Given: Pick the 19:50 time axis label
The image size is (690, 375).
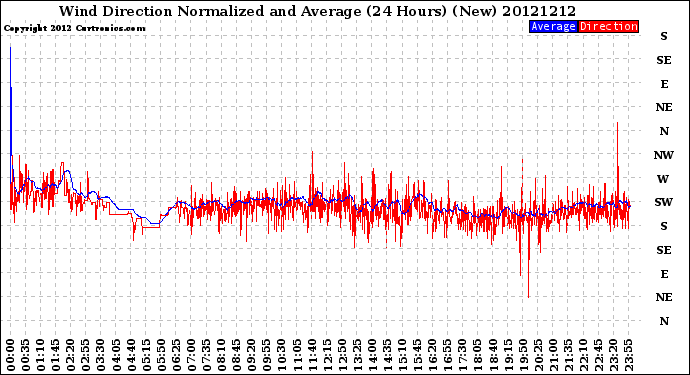Looking at the screenshot, I should tap(523, 355).
